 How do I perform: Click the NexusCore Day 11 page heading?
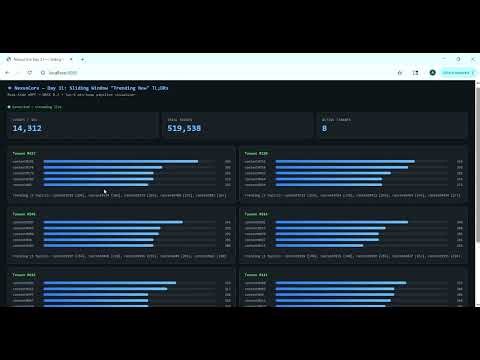(x=88, y=88)
